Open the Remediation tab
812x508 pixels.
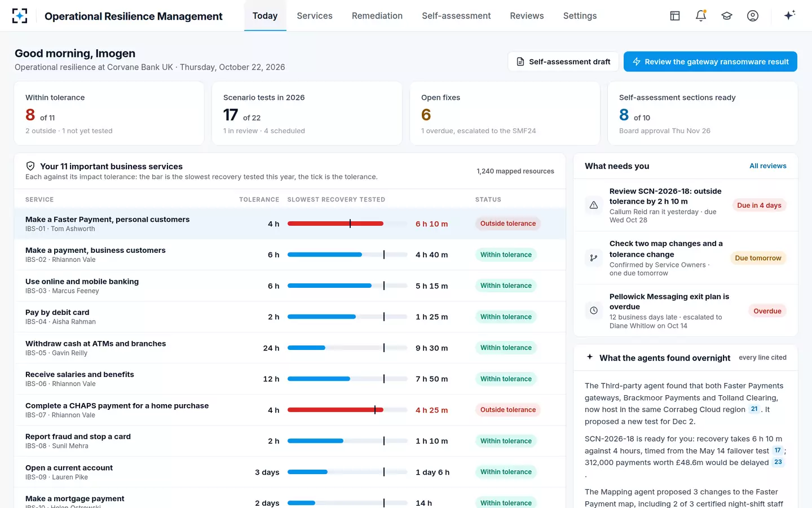coord(377,16)
